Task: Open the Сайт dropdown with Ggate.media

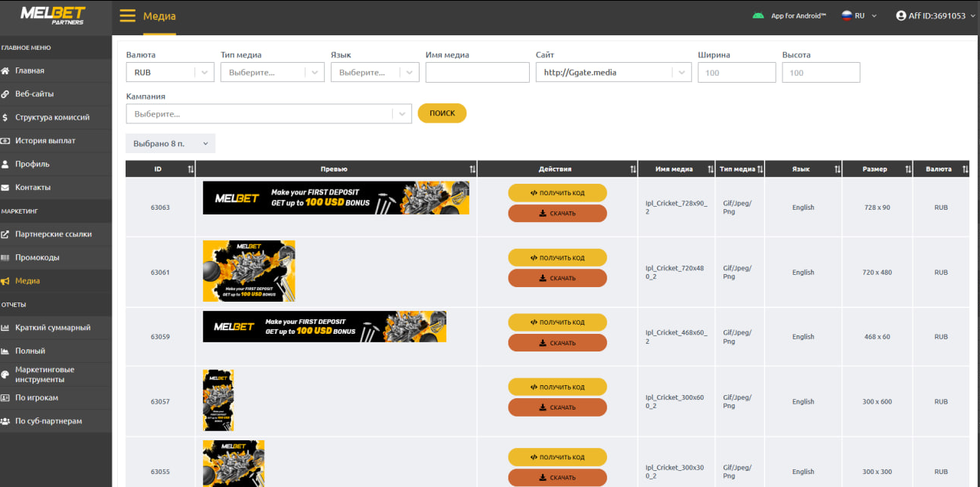Action: [613, 73]
